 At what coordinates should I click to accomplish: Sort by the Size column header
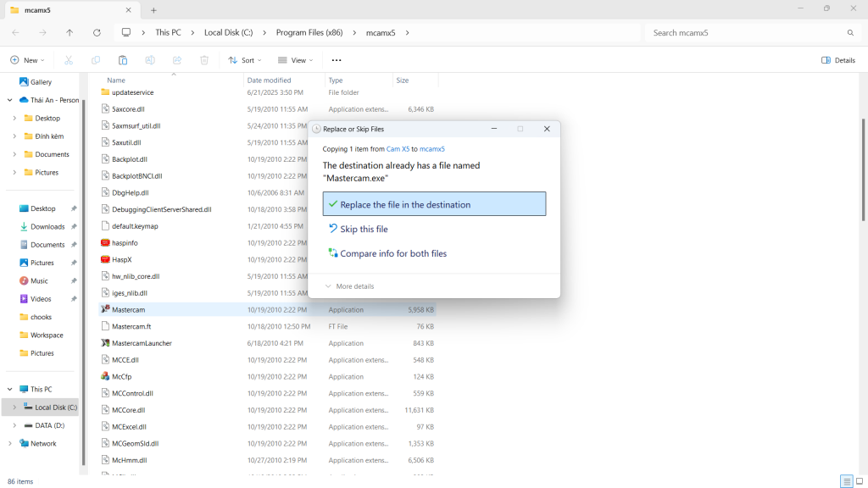click(x=403, y=80)
